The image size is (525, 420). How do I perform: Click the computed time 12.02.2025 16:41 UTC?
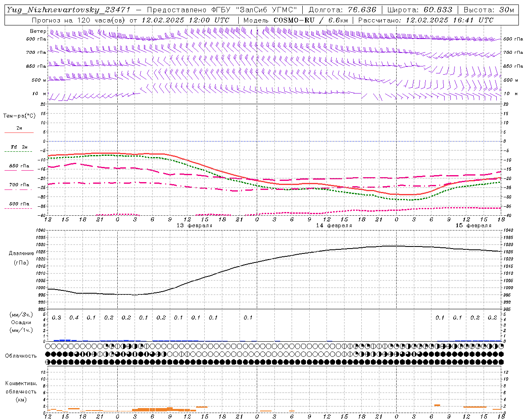[450, 20]
